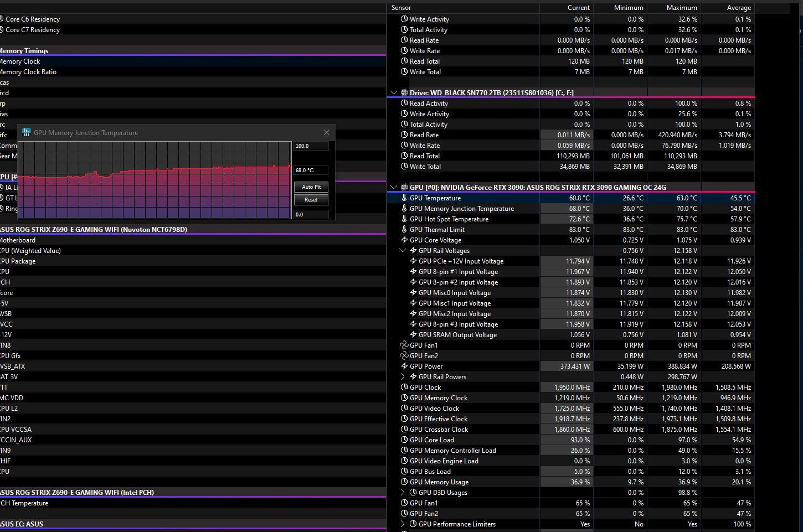Click the clock icon beside GPU Memory Clock
803x532 pixels.
coord(404,398)
